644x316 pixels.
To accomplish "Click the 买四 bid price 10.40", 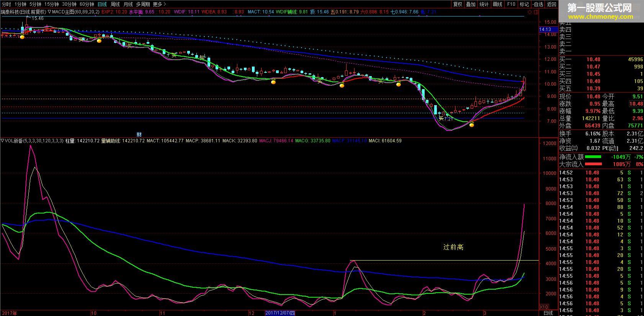I will click(x=593, y=81).
